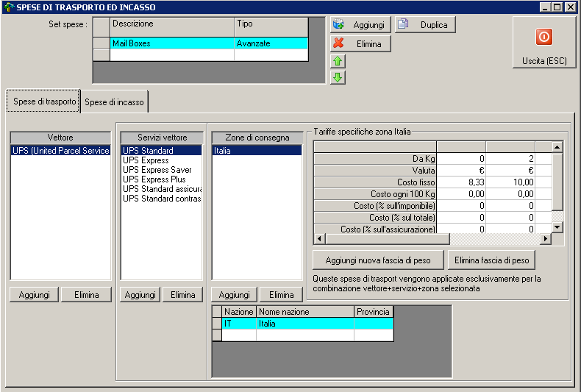Select UPS (United Parcel Service) vettore

[x=60, y=151]
